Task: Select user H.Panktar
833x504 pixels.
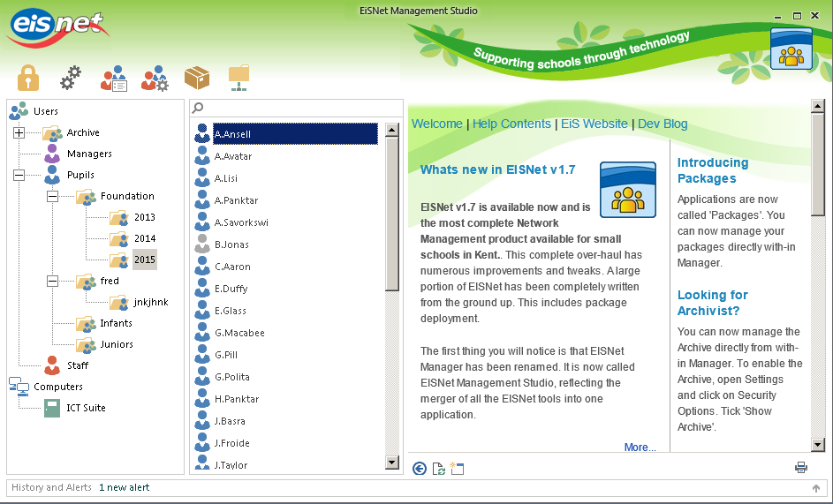Action: (x=237, y=399)
